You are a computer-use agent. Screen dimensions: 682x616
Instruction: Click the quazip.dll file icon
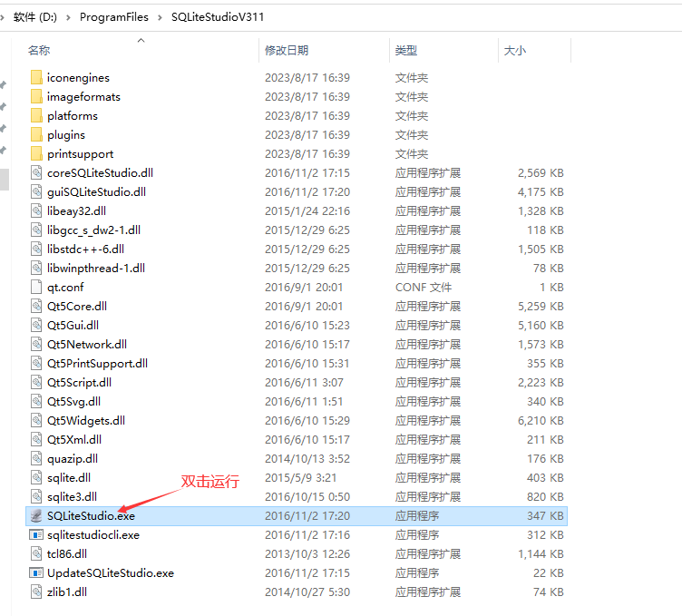[36, 458]
